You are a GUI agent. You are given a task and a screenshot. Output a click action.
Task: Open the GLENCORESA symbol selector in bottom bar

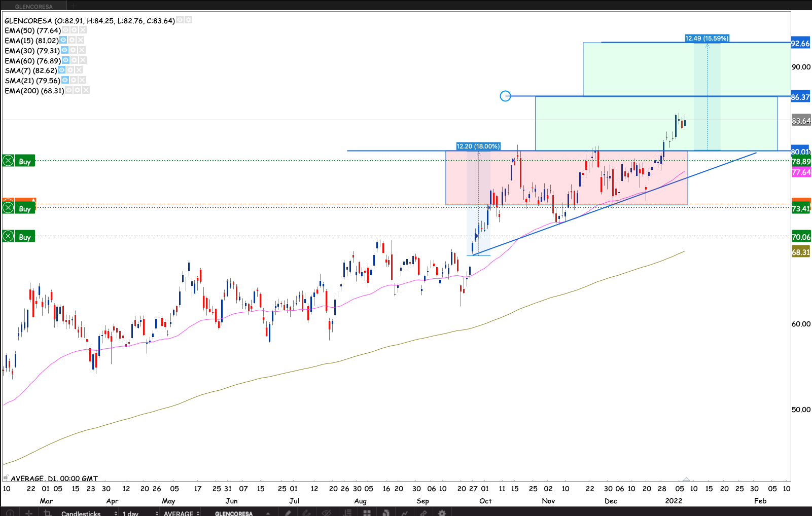[234, 513]
